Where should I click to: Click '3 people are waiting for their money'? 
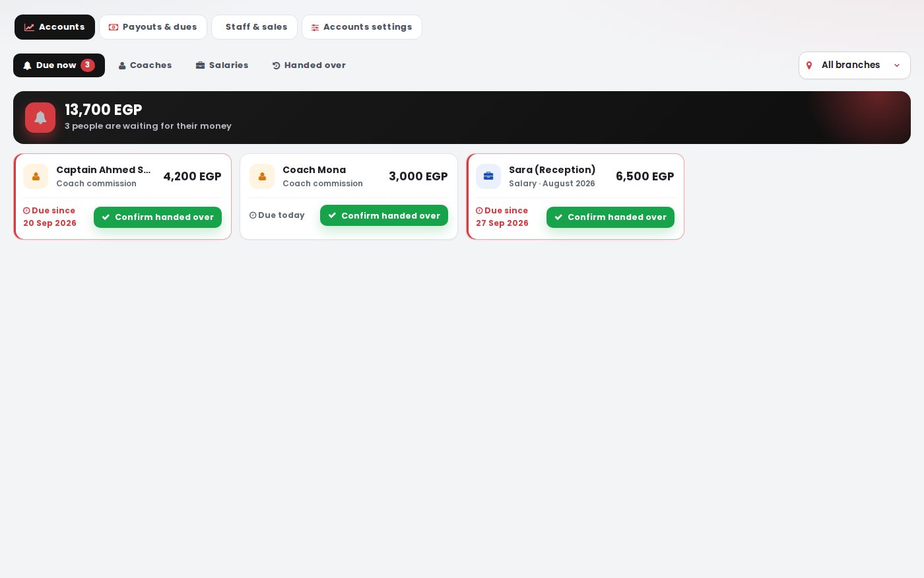tap(148, 126)
